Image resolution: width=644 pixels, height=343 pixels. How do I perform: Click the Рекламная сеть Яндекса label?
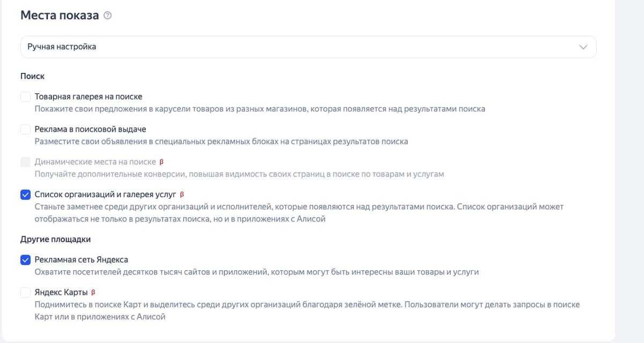tap(82, 260)
